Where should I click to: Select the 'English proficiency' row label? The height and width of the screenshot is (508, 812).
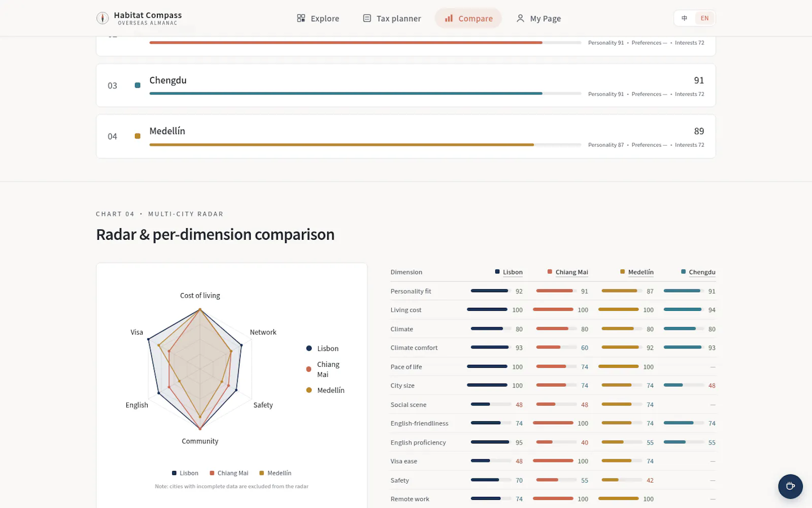coord(418,442)
